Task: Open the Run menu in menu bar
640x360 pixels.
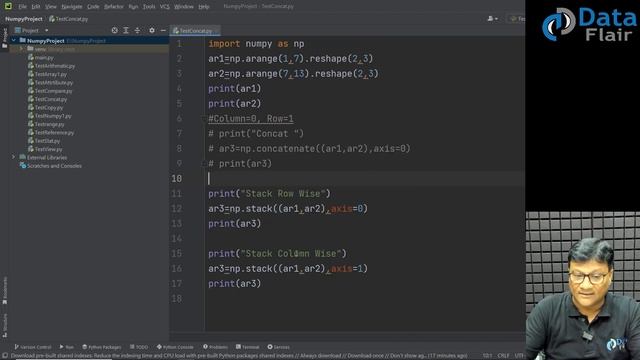Action: click(133, 7)
